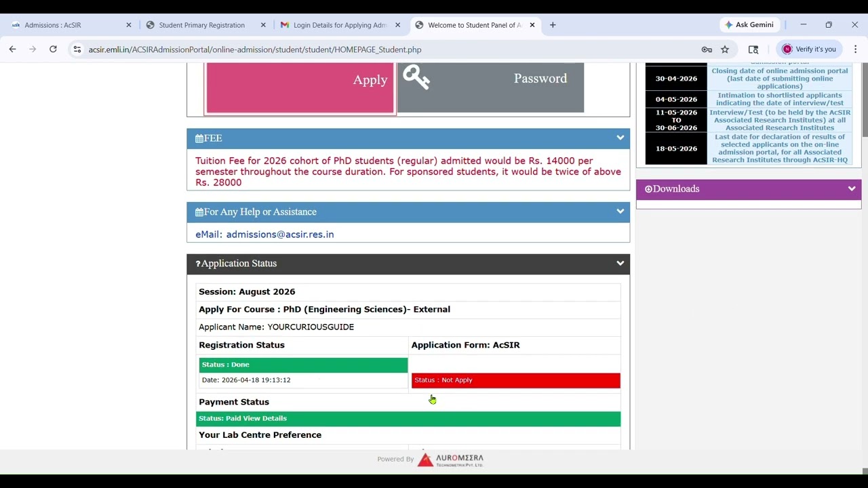The width and height of the screenshot is (868, 488).
Task: Click Date: 2026-04-18 19:13:12 text
Action: (x=246, y=380)
